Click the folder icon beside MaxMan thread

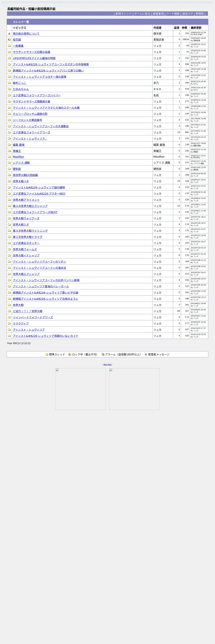click(x=9, y=157)
